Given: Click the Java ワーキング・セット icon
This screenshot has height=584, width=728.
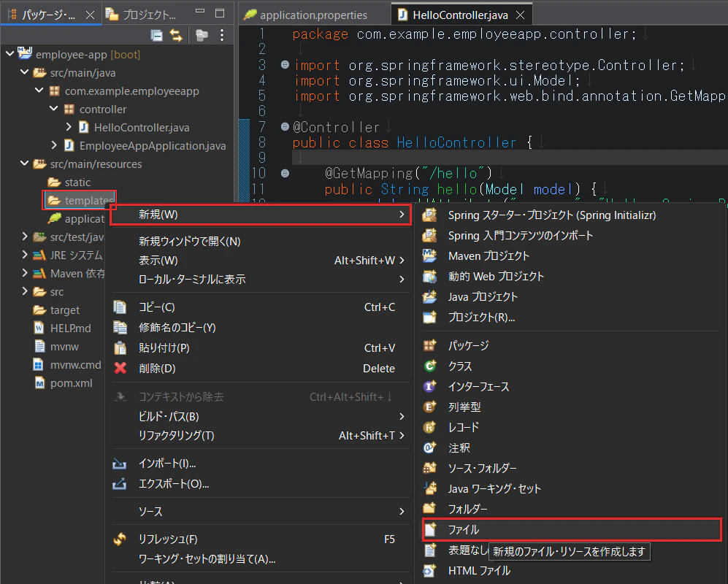Looking at the screenshot, I should [x=430, y=488].
